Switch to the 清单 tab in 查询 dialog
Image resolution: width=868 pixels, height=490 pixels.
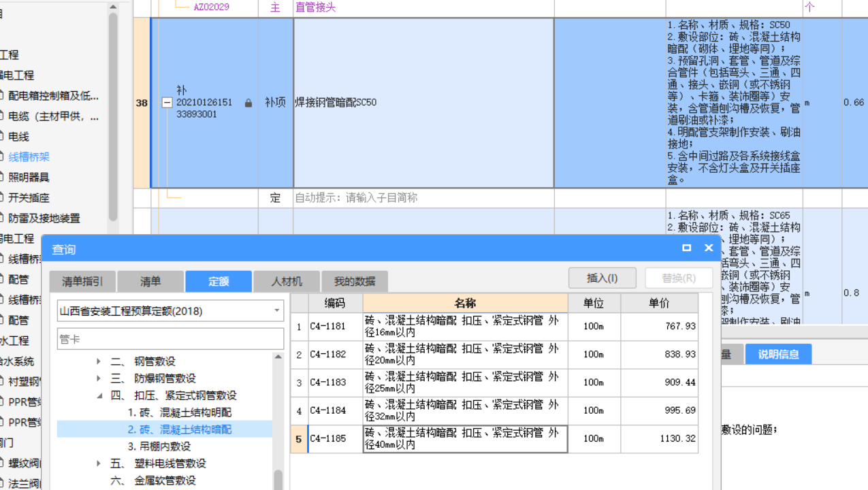click(x=150, y=281)
